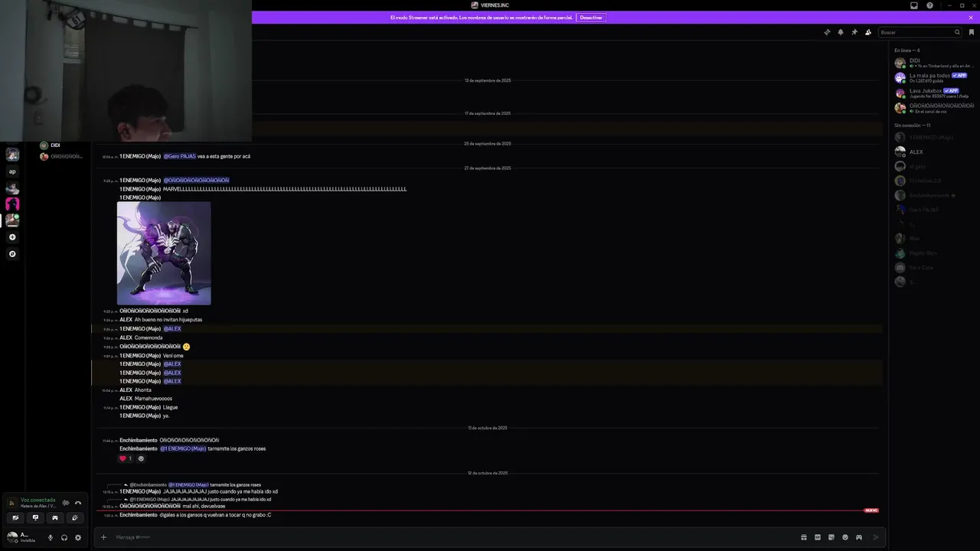Click the @ALEX mention at 9:26 p. m.
This screenshot has height=551, width=980.
tap(172, 329)
